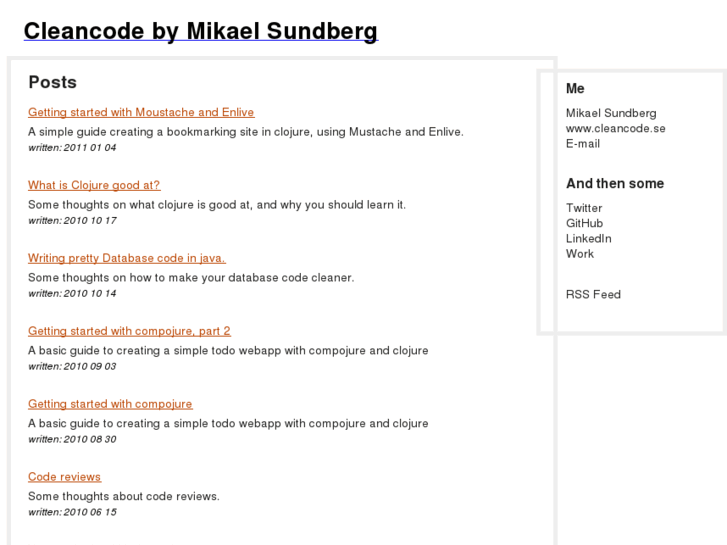Subscribe via the RSS Feed link
This screenshot has width=727, height=545.
[x=593, y=294]
